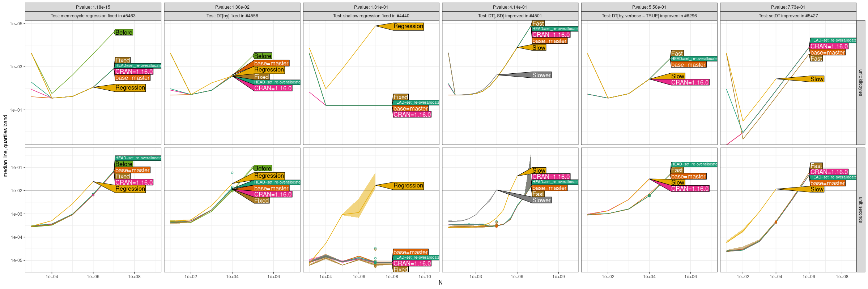The image size is (868, 289).
Task: Click 'Fixed' label in shallow kilobytes plot
Action: [x=401, y=97]
